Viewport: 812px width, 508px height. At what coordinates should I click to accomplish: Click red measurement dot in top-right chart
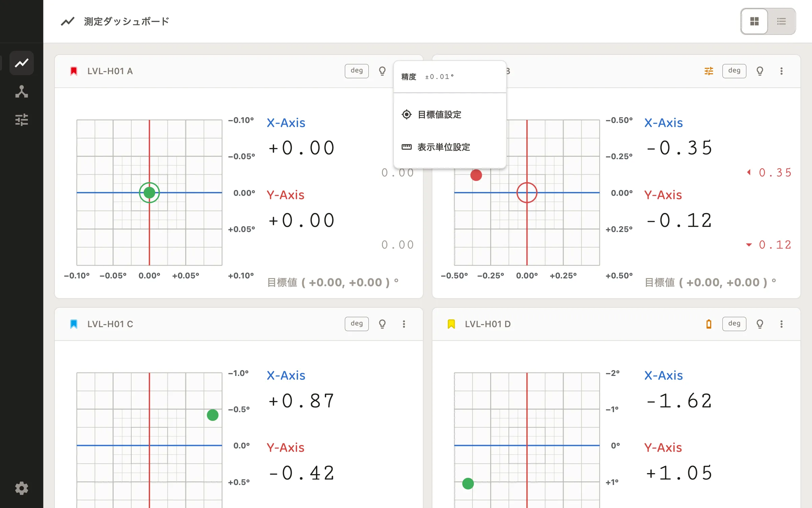[x=476, y=175]
